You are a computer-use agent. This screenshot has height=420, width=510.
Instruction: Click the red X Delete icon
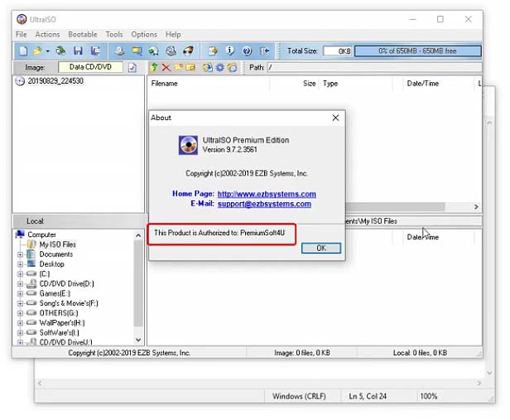coord(166,68)
